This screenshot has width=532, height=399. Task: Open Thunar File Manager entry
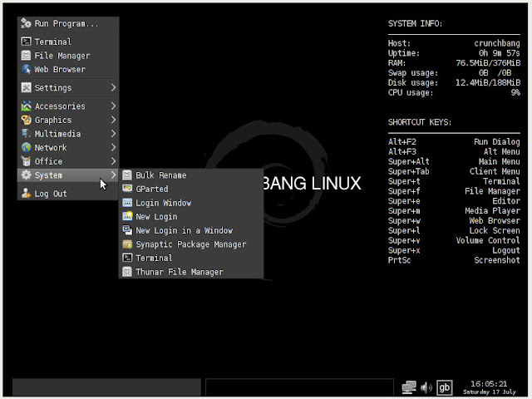191,272
